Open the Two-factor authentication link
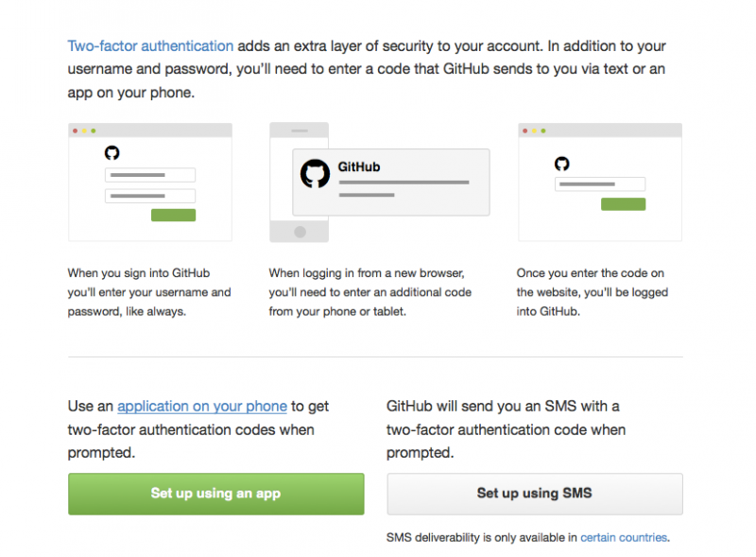This screenshot has height=557, width=756. coord(150,45)
